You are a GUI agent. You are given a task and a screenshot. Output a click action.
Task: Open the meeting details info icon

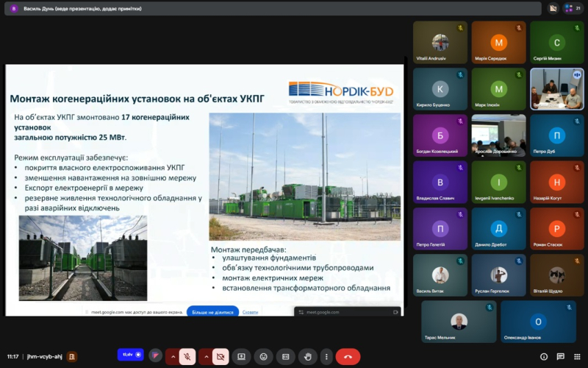point(544,357)
